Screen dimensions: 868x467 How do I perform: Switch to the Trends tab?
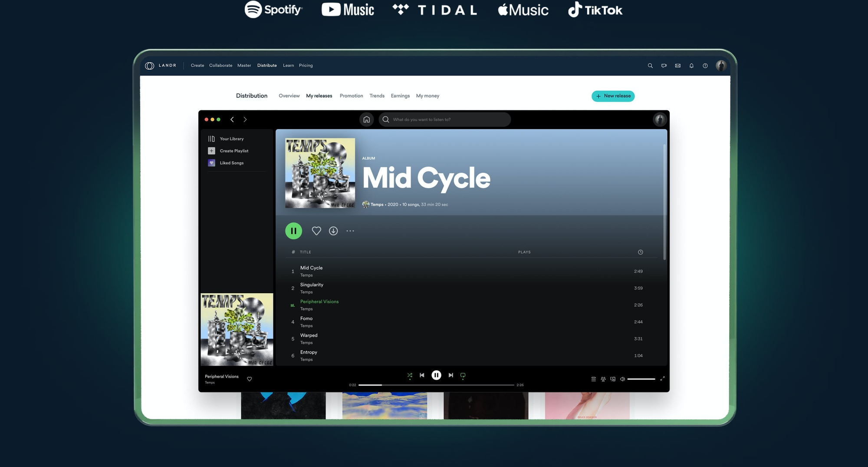click(x=377, y=96)
